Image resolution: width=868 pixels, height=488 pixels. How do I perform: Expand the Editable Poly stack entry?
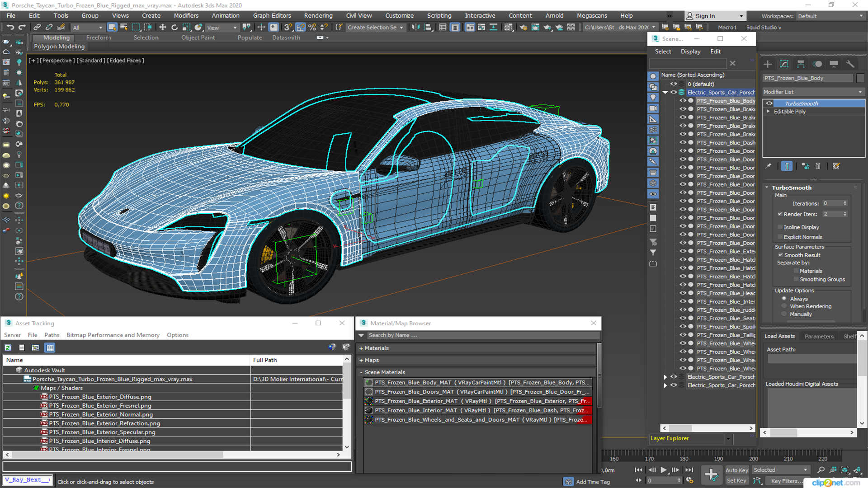tap(768, 112)
